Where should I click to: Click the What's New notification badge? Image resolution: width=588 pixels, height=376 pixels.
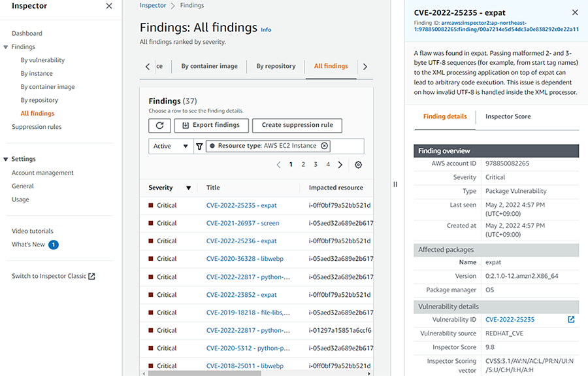54,245
